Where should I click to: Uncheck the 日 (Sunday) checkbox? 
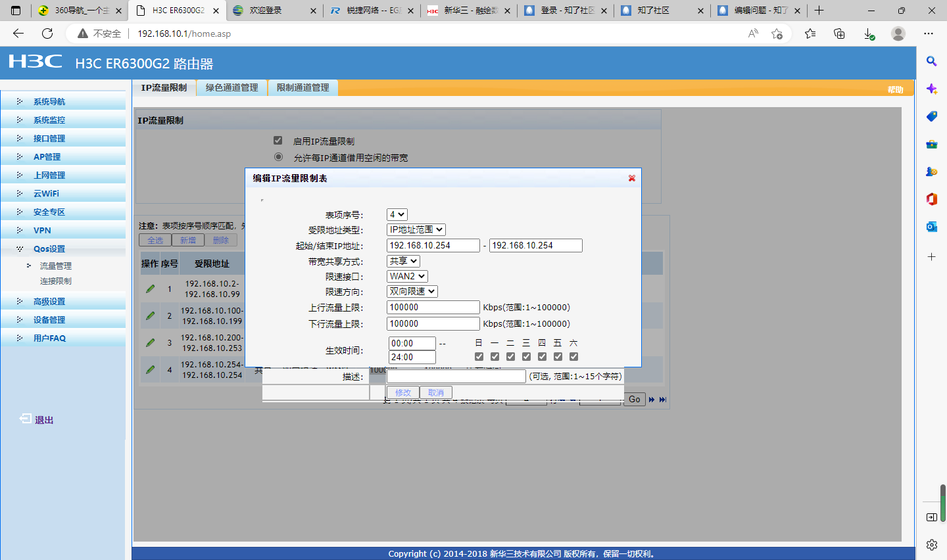click(x=479, y=357)
